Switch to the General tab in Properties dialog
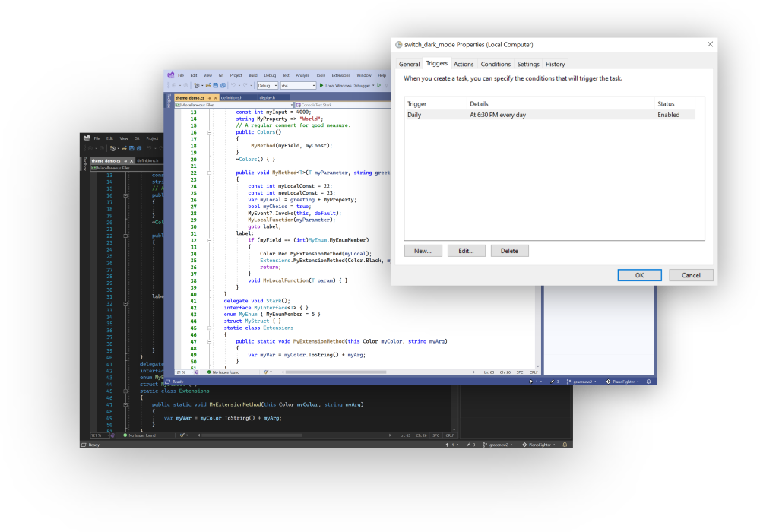 pos(409,64)
